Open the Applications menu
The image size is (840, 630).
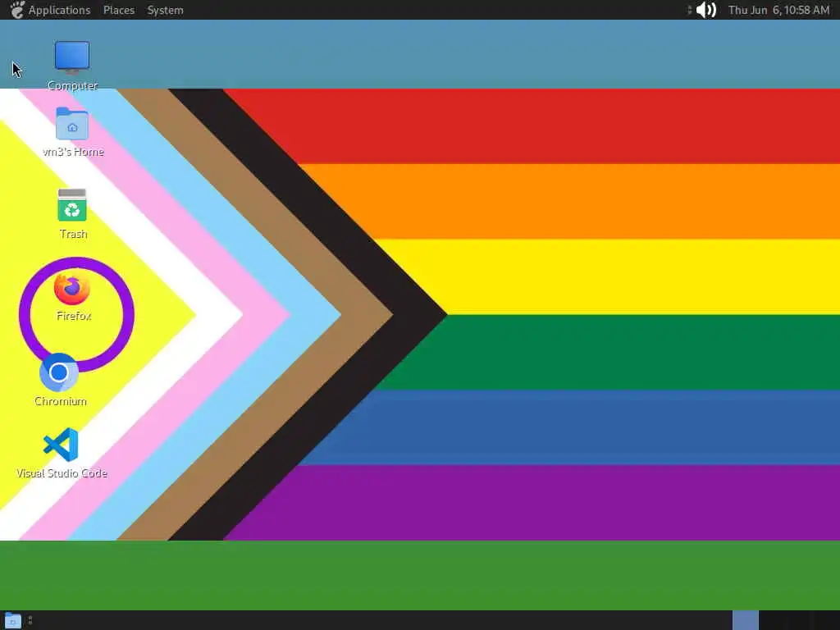point(59,10)
